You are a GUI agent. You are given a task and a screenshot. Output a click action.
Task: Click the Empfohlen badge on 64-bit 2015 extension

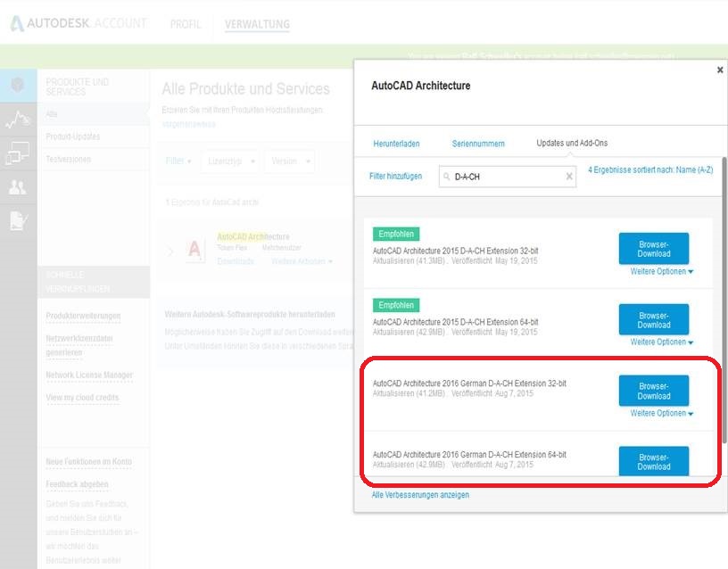[x=396, y=305]
